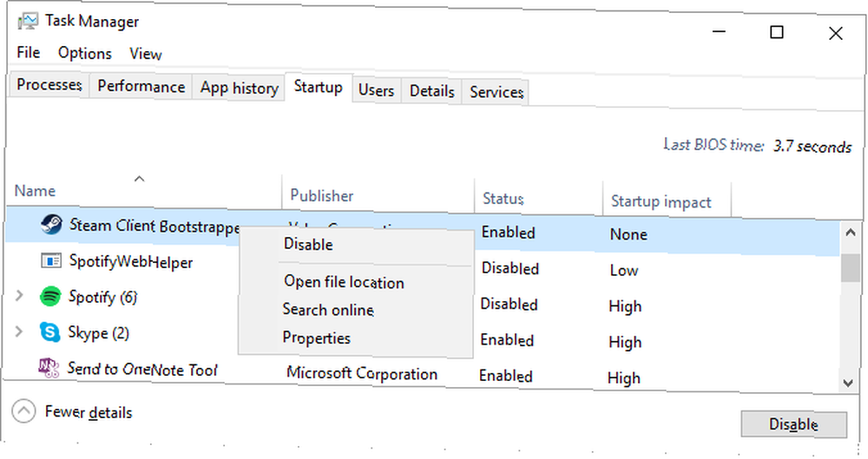The width and height of the screenshot is (868, 459).
Task: Sort by the Status column header
Action: tap(503, 199)
